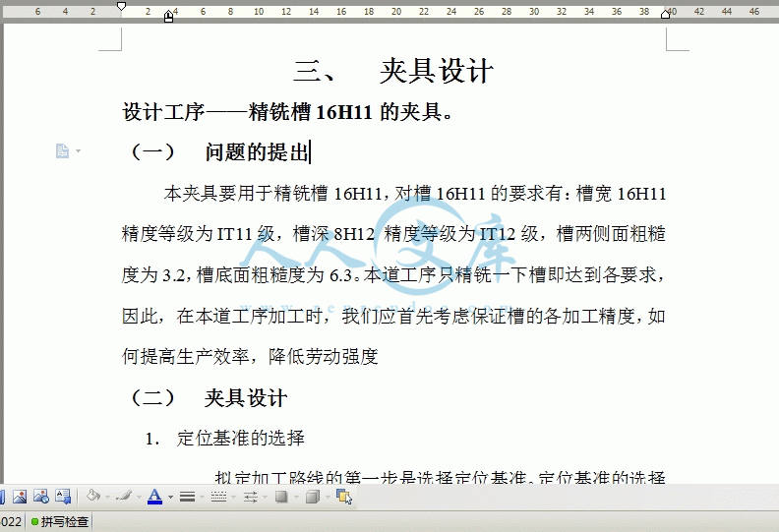Screen dimensions: 779x532
Task: Open dropdown arrow beside paragraph layout icon
Action: (78, 150)
